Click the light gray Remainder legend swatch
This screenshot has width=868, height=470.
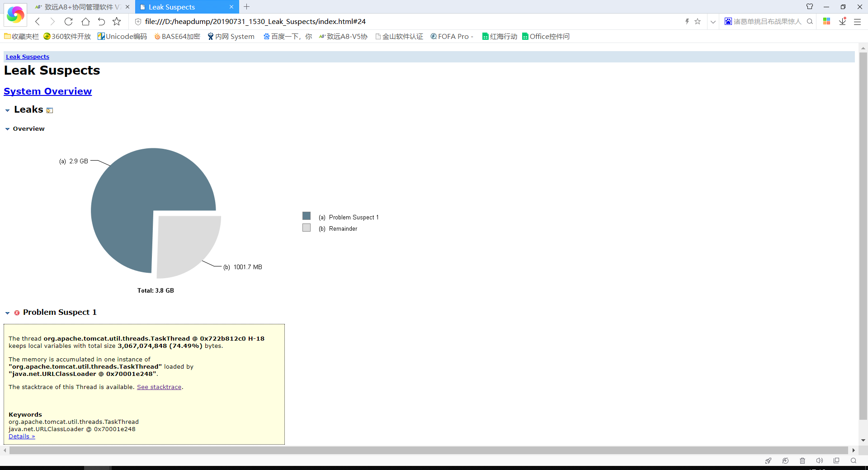(x=307, y=228)
